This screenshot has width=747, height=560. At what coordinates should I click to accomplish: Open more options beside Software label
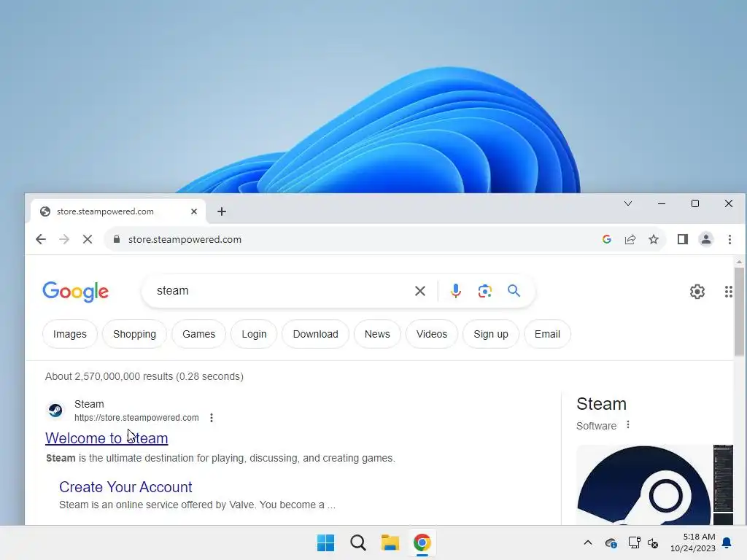click(628, 425)
